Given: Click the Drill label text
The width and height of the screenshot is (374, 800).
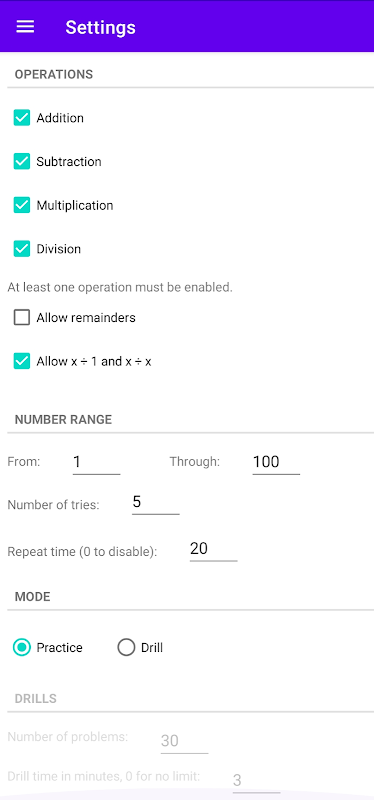Looking at the screenshot, I should [152, 648].
